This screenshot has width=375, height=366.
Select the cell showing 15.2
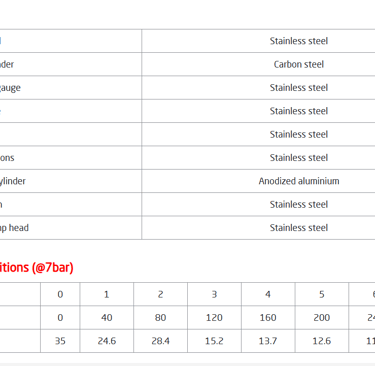pos(214,341)
